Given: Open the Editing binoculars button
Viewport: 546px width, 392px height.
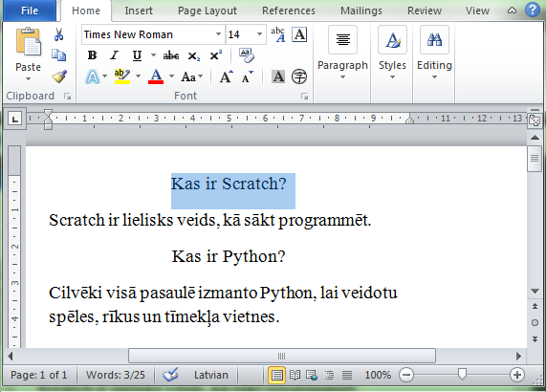Looking at the screenshot, I should (x=434, y=40).
